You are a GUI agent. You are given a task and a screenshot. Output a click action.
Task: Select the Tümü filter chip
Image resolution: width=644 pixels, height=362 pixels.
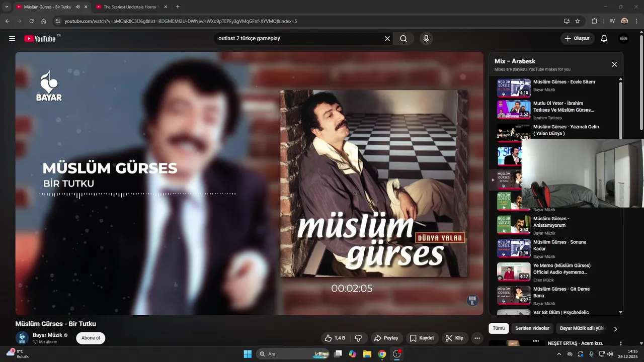pyautogui.click(x=499, y=328)
